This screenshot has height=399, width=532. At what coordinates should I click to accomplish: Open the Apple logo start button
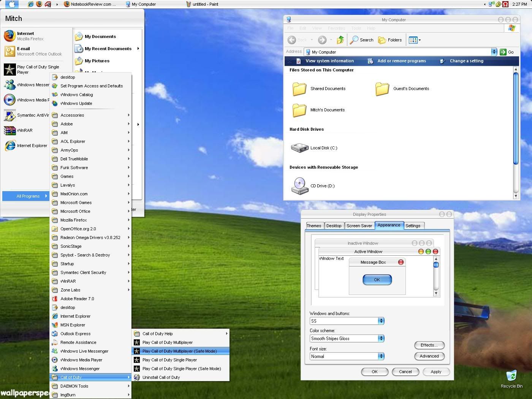pos(11,4)
